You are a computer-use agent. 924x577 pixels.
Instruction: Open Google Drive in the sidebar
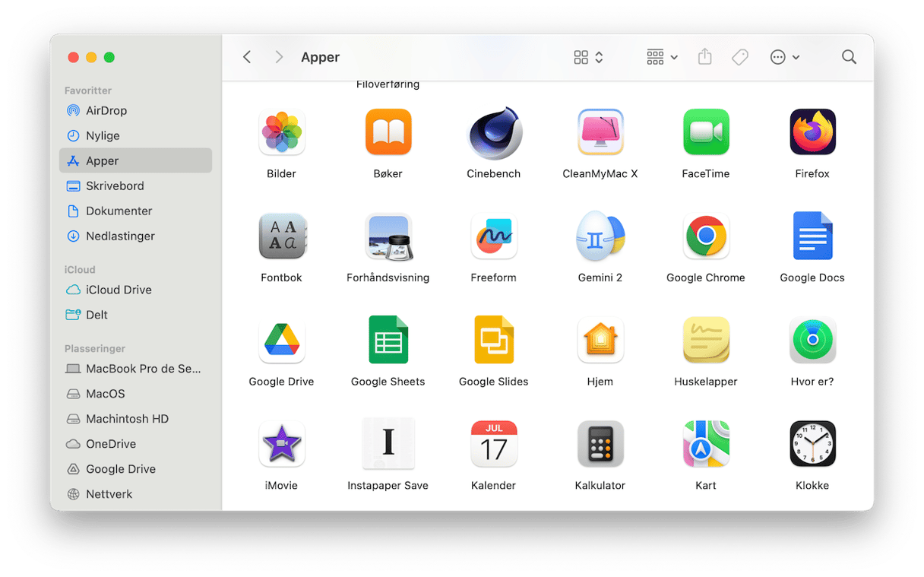point(135,469)
